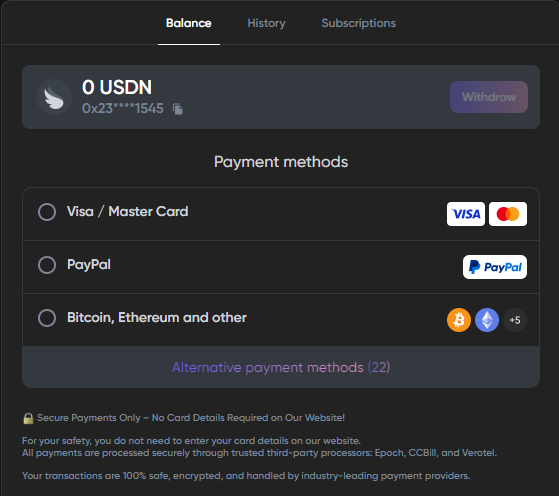Click the masked wallet address 0x23****1545
Viewport: 559px width, 496px height.
coord(123,108)
